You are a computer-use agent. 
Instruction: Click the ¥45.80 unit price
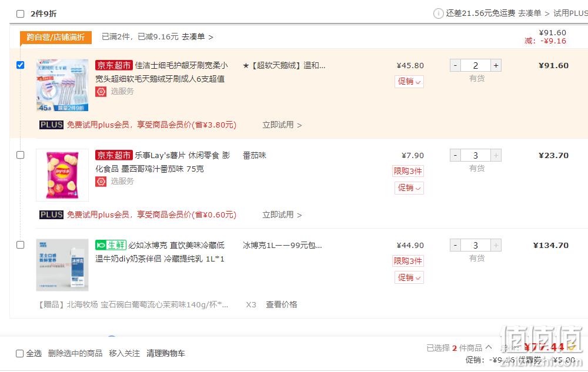click(x=410, y=66)
